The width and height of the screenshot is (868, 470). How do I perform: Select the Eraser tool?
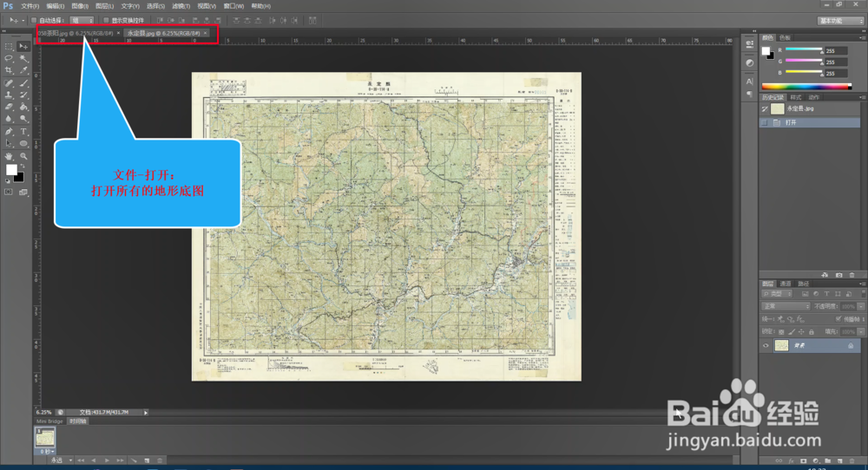9,107
